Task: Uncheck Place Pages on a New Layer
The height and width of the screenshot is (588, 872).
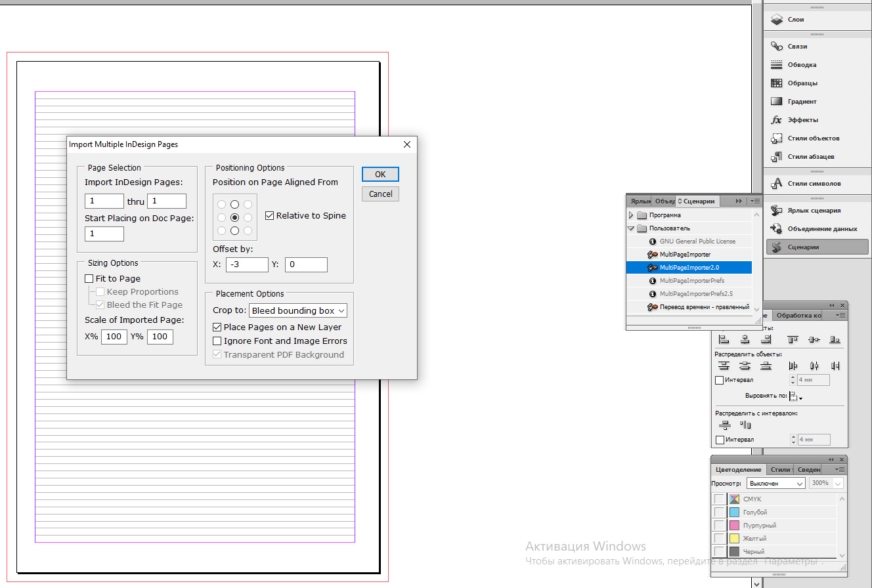Action: point(217,327)
